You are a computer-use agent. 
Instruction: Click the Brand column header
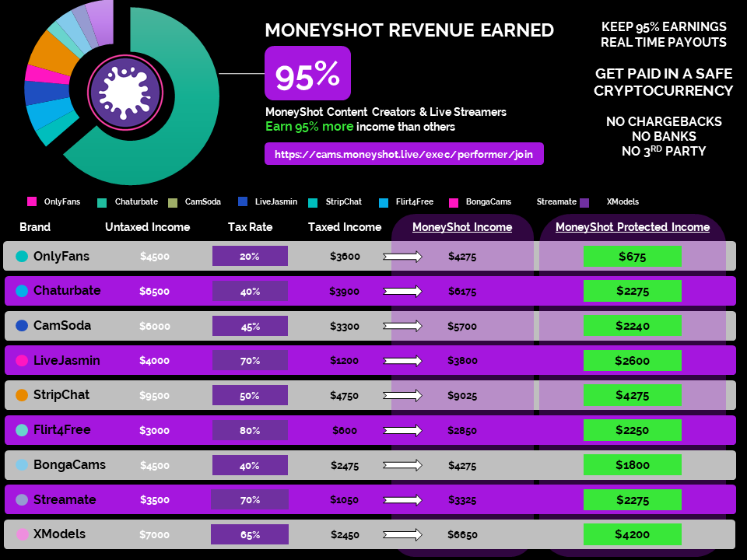click(35, 227)
